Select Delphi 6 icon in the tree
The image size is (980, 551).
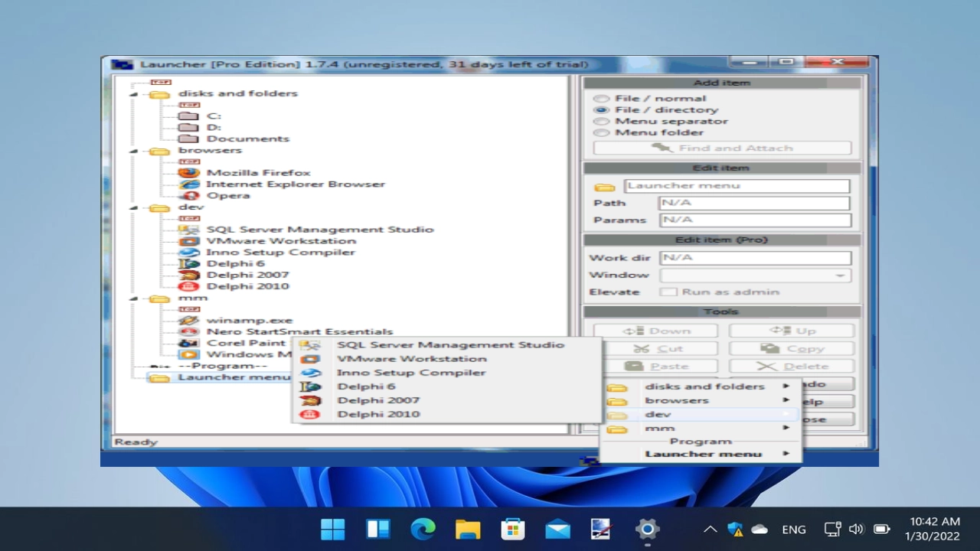[x=188, y=264]
